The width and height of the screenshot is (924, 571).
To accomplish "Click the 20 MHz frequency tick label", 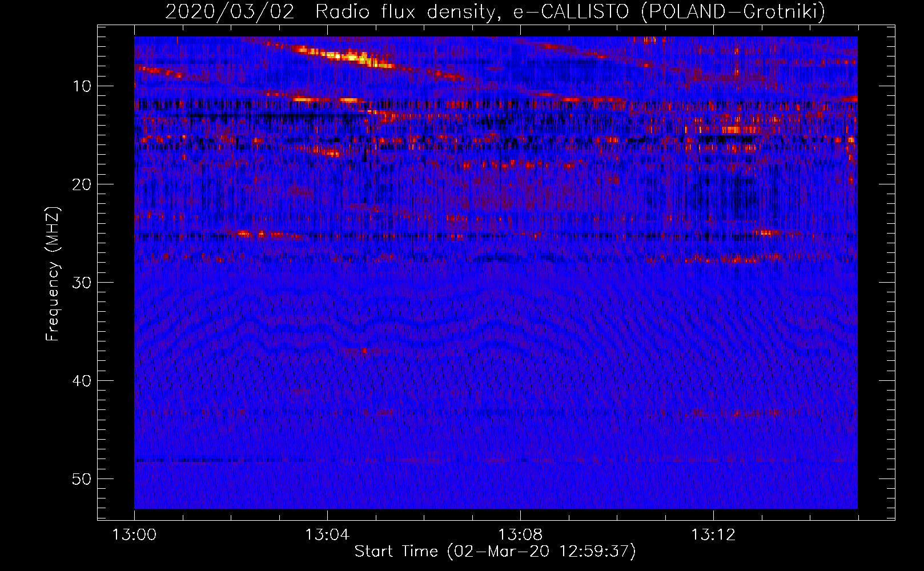I will click(x=82, y=184).
